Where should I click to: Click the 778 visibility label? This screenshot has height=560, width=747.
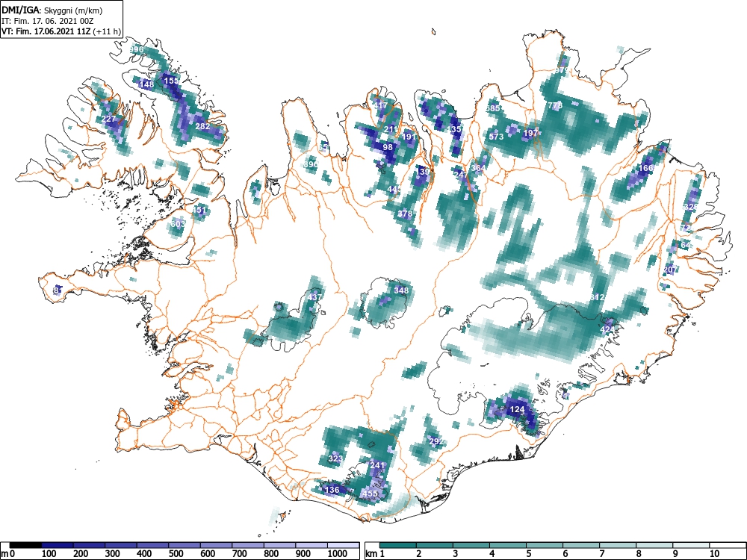click(x=555, y=106)
